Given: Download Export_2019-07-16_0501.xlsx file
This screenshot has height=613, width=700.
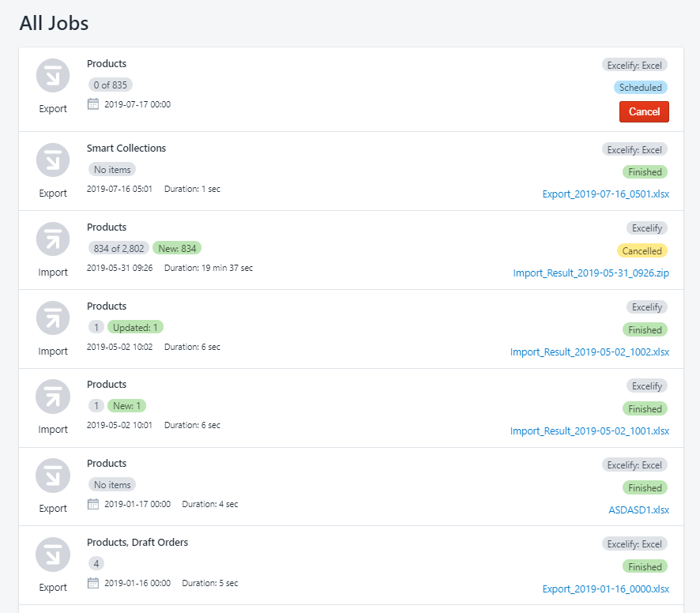Looking at the screenshot, I should 605,194.
